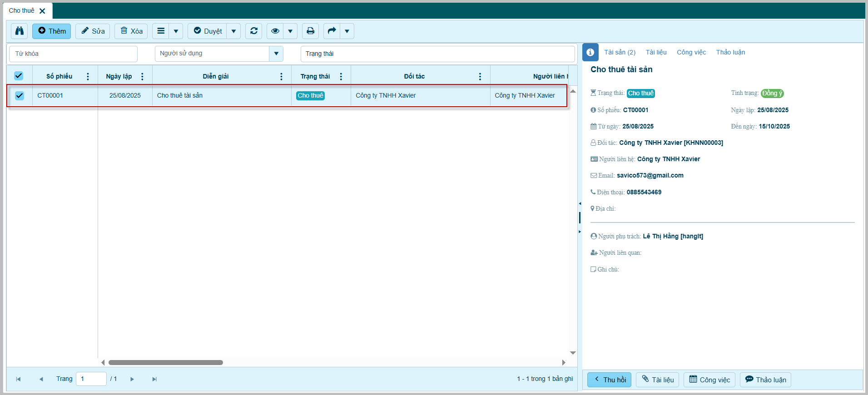Click the Thêm button
The height and width of the screenshot is (395, 868).
pos(52,31)
